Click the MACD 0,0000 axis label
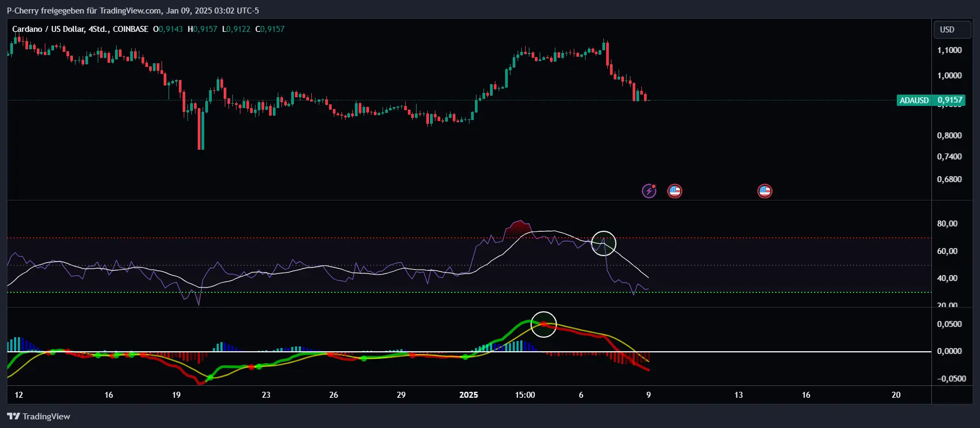The image size is (980, 428). tap(949, 351)
